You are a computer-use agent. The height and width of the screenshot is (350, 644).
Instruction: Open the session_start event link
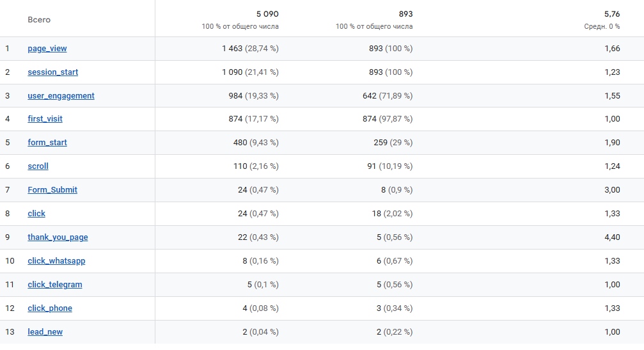53,72
